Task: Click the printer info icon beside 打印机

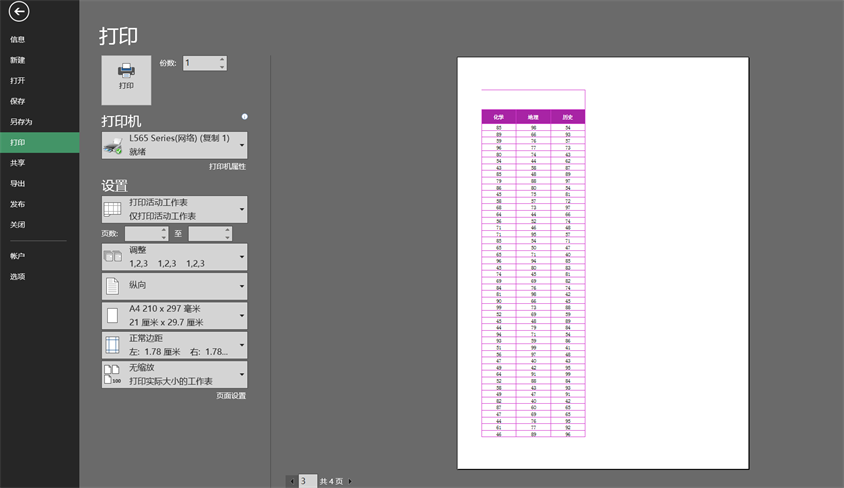Action: point(245,116)
